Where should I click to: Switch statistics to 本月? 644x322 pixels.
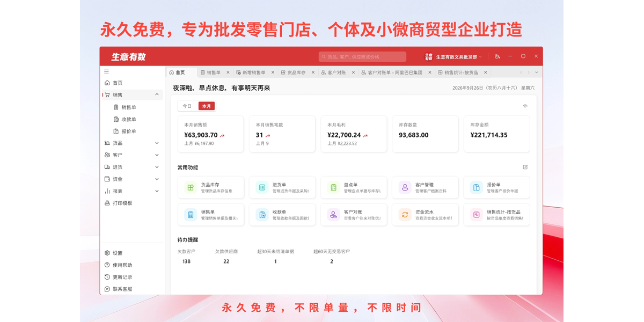[x=207, y=106]
